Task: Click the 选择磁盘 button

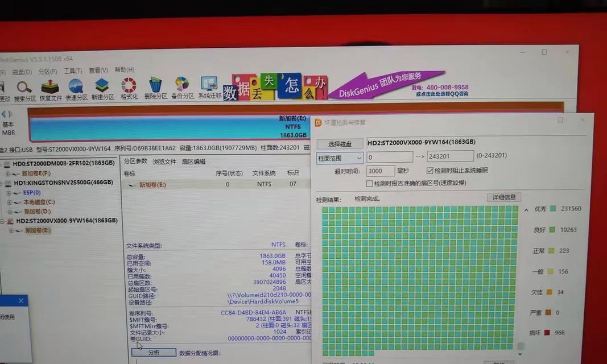Action: 340,144
